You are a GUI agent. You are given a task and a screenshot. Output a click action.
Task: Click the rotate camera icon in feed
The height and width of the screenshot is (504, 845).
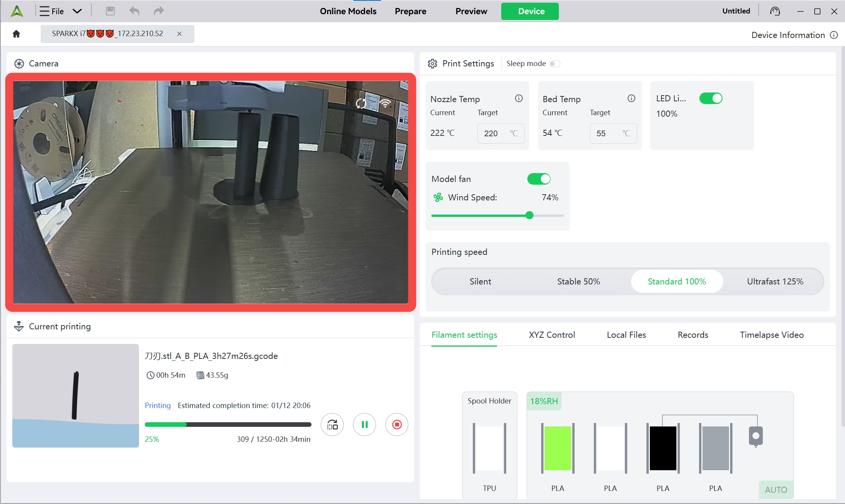(x=361, y=103)
